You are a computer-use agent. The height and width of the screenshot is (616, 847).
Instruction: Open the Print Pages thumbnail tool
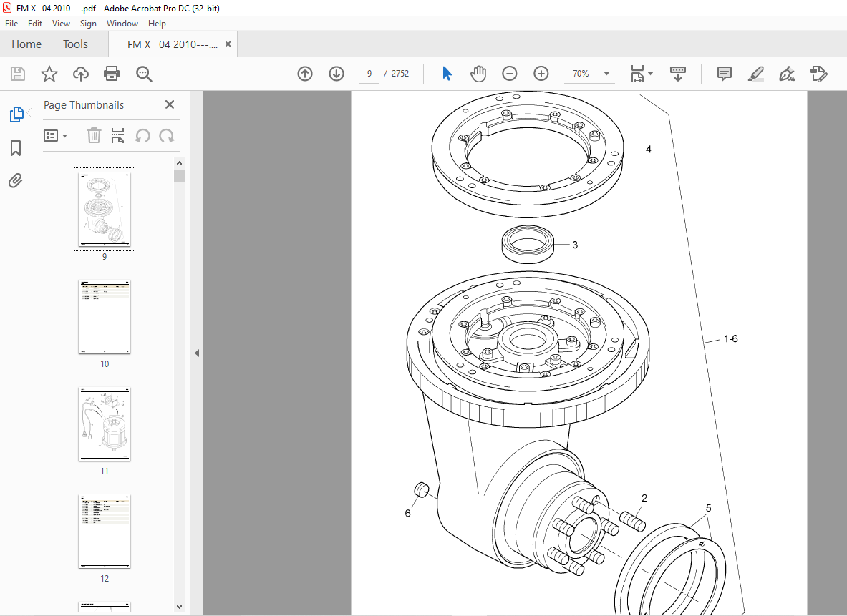pyautogui.click(x=117, y=135)
